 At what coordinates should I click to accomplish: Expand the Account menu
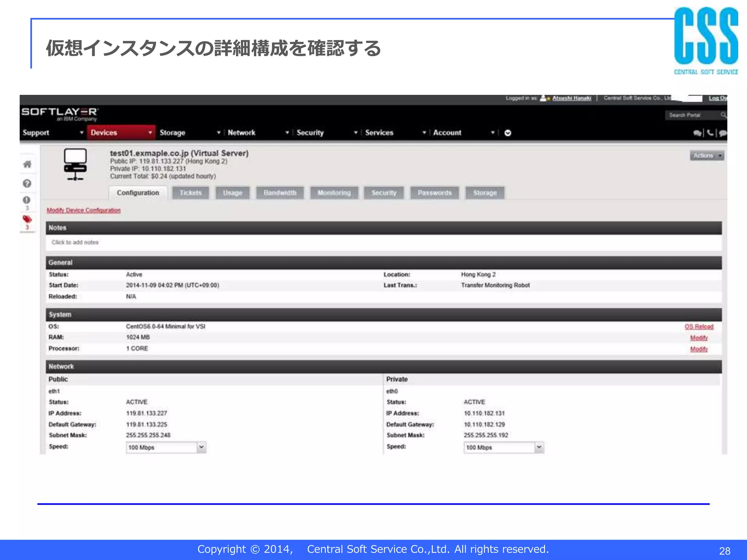[463, 133]
